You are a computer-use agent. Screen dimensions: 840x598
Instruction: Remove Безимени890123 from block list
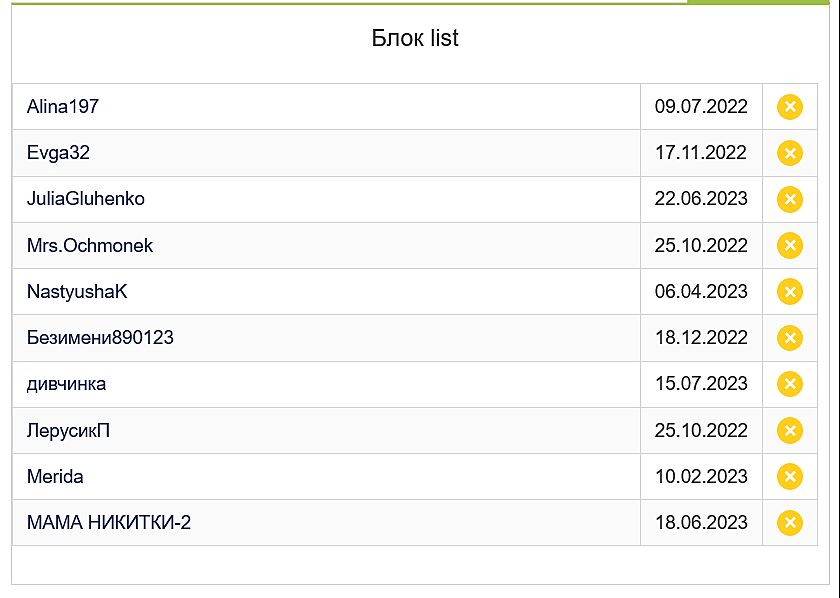(790, 338)
